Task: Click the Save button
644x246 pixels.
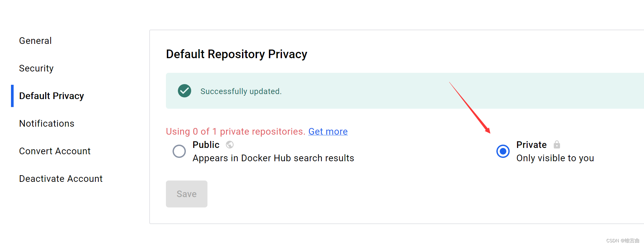Action: (187, 194)
